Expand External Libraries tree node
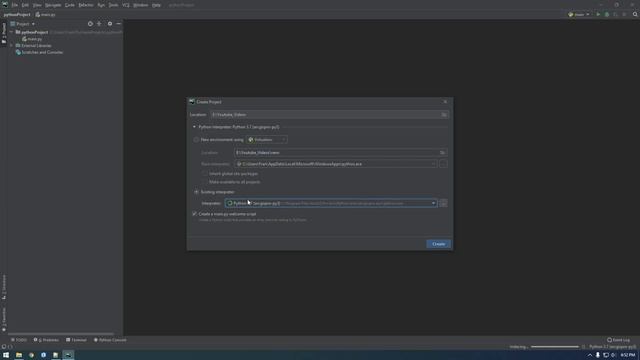The height and width of the screenshot is (360, 640). 11,45
